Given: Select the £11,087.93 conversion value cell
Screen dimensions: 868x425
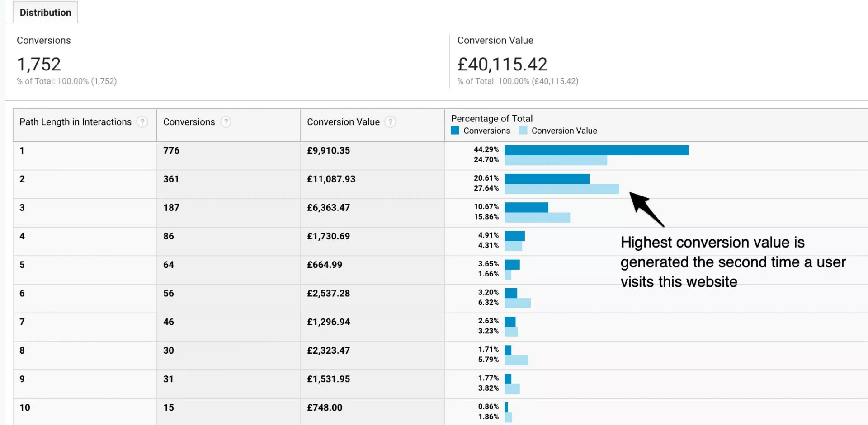Looking at the screenshot, I should click(331, 179).
